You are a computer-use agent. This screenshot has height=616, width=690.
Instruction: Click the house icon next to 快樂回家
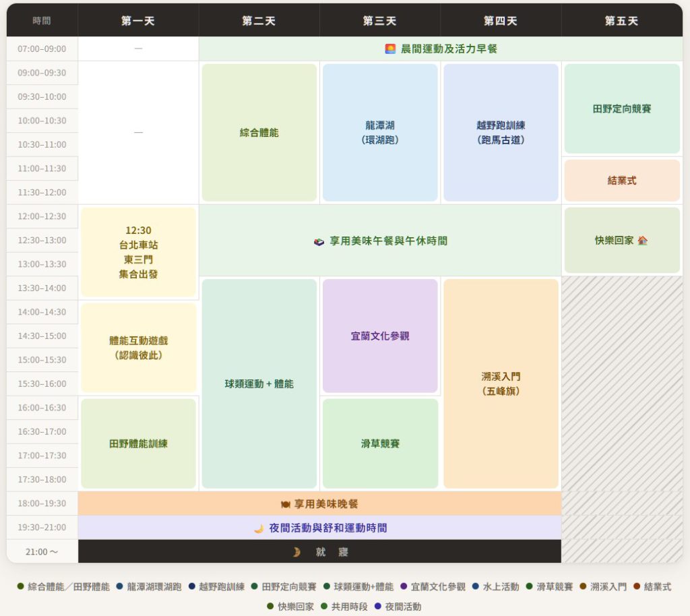tap(642, 241)
